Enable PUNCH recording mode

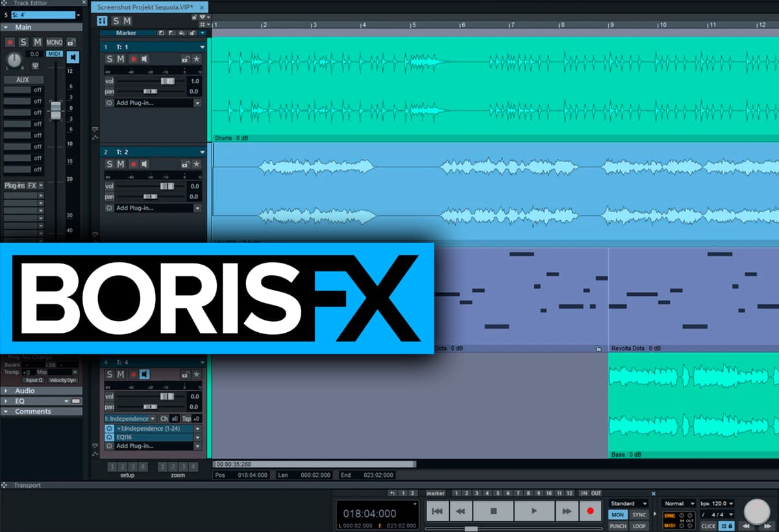tap(617, 526)
